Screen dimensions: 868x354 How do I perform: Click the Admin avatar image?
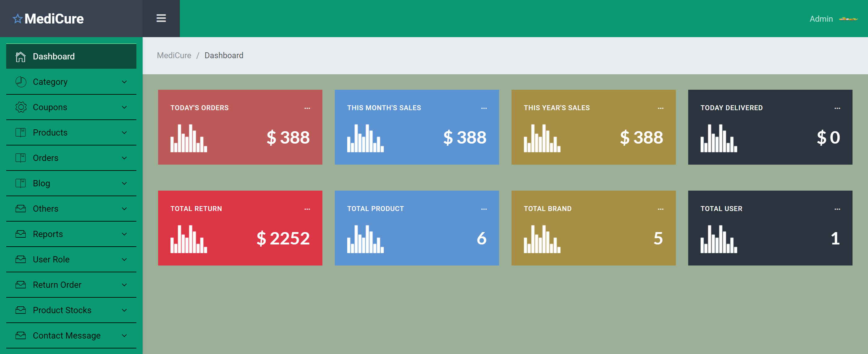[848, 19]
